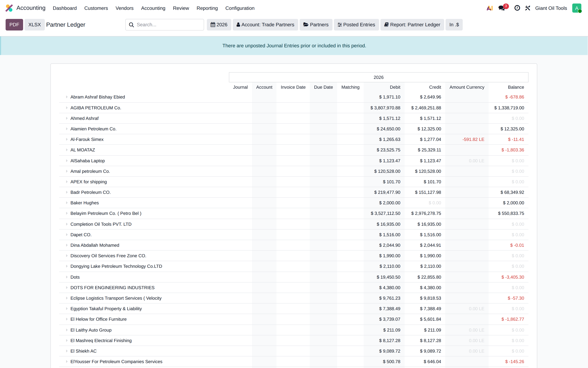The image size is (588, 368).
Task: Open the Review menu
Action: point(181,8)
